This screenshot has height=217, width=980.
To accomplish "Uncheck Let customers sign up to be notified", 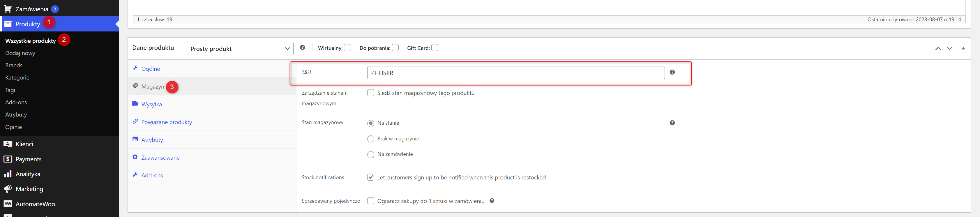I will pos(370,177).
